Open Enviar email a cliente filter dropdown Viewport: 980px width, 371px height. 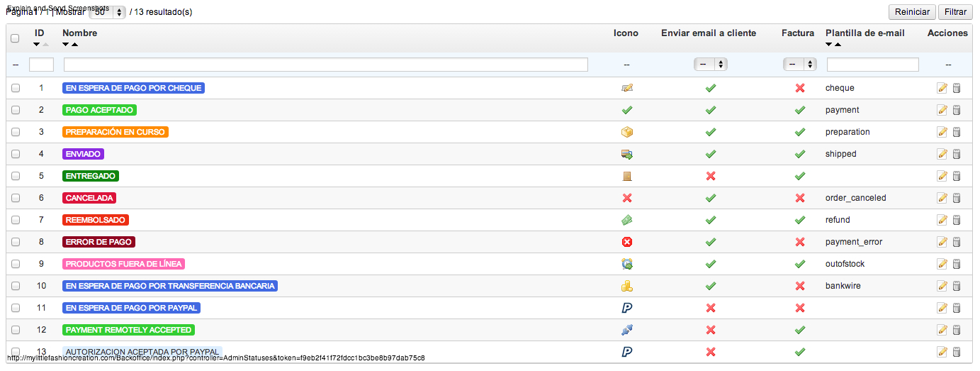point(711,65)
